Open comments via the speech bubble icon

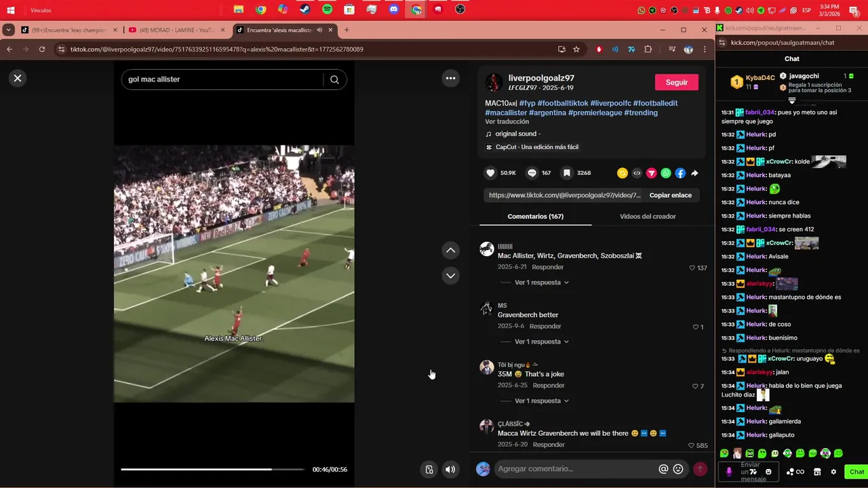pos(532,173)
